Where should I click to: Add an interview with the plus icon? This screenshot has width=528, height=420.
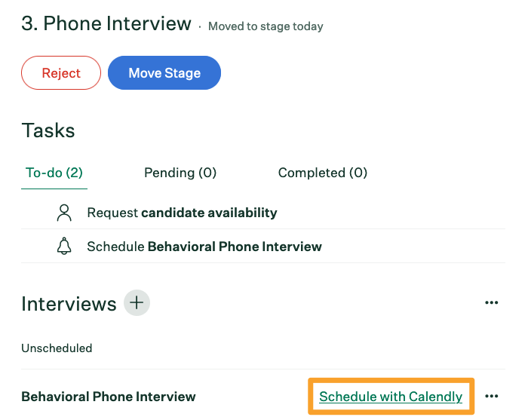(137, 303)
